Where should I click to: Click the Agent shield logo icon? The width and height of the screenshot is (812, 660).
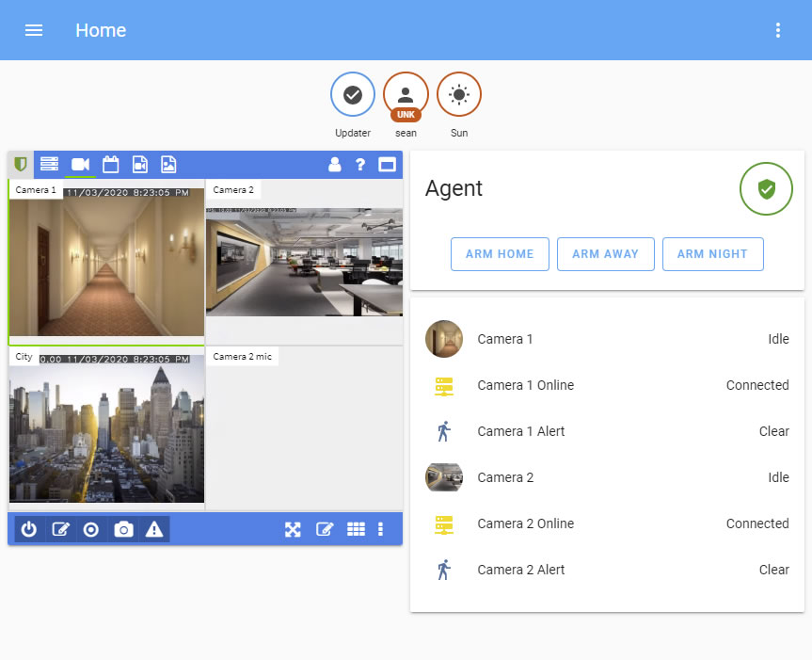(21, 165)
